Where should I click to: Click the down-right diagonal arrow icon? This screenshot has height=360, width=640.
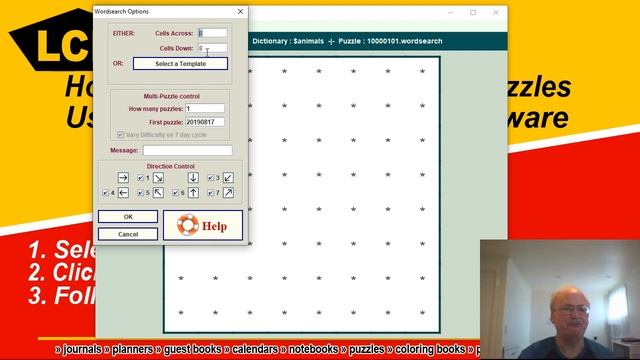[158, 178]
